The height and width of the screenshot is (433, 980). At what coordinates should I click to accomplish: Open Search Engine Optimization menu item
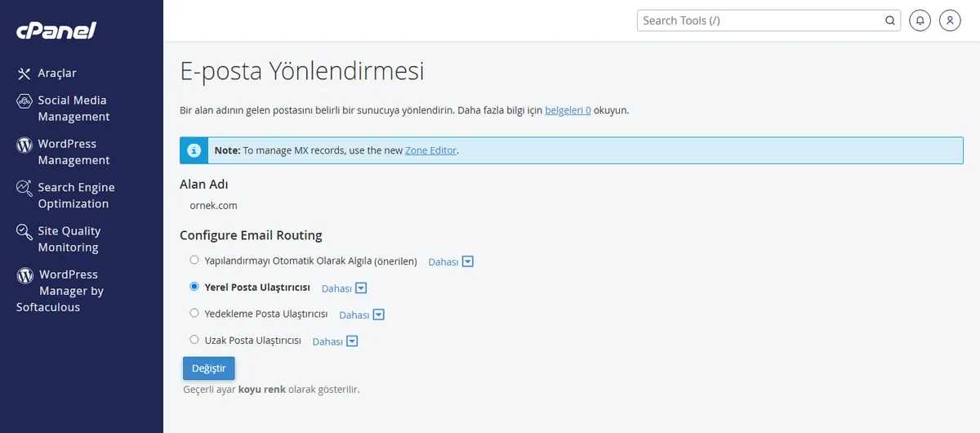click(76, 195)
